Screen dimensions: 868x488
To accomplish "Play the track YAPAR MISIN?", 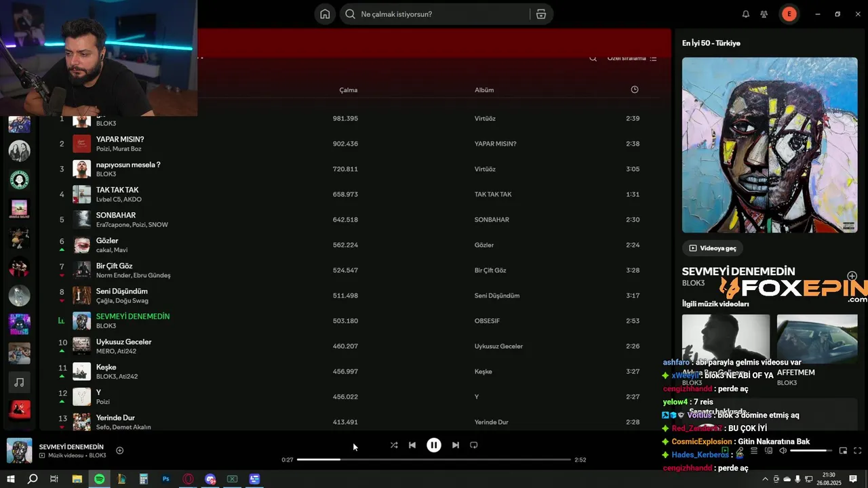I will point(120,140).
